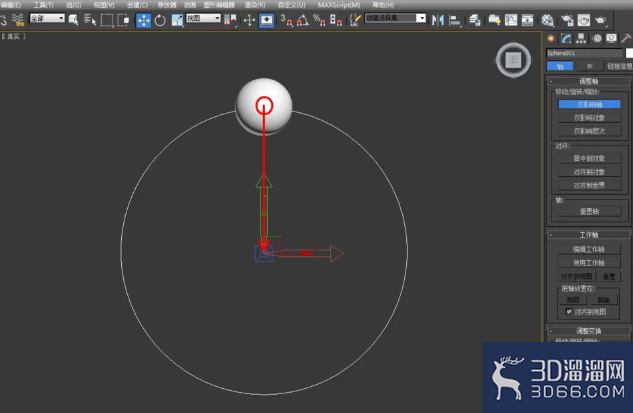Viewport: 633px width, 413px height.
Task: Toggle the Angle Snap icon
Action: point(303,20)
